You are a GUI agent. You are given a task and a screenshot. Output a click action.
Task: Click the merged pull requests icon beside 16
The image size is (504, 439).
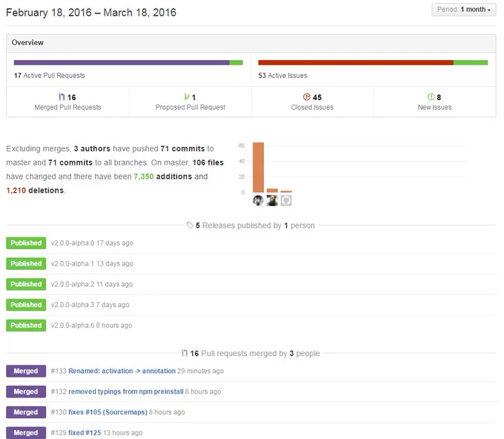pos(62,97)
